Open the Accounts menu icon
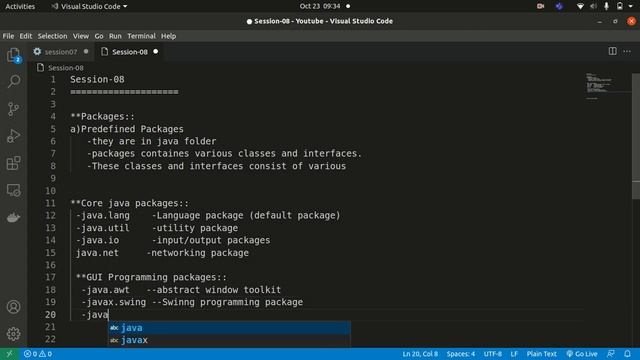 click(x=13, y=307)
